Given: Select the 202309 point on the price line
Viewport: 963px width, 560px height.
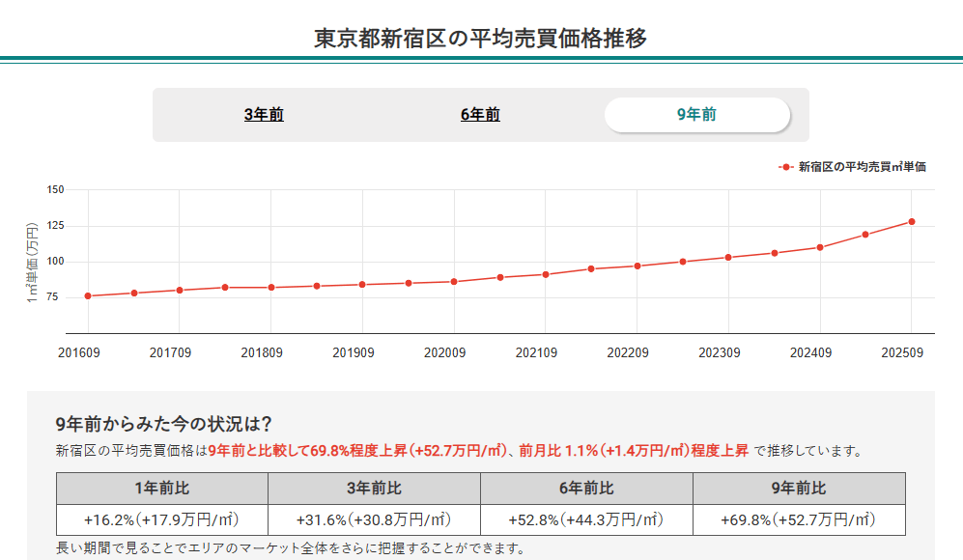Looking at the screenshot, I should coord(728,258).
